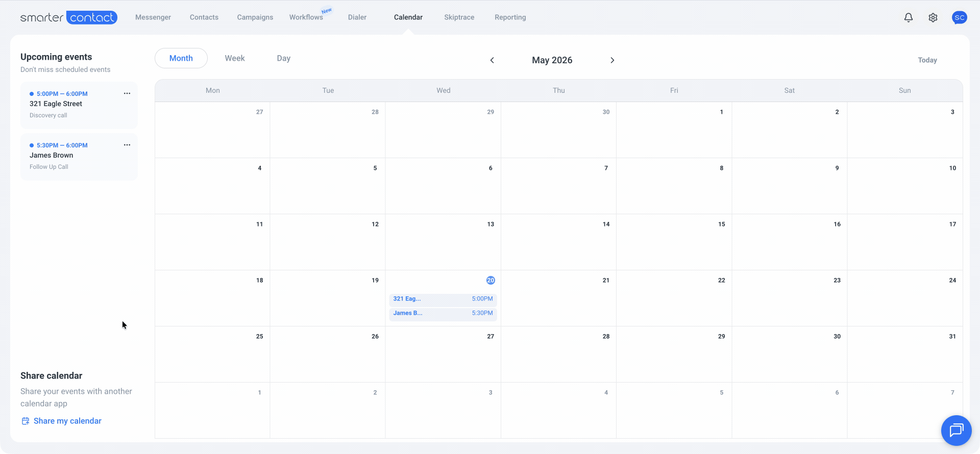The image size is (980, 454).
Task: Open the live chat bubble widget
Action: [956, 431]
